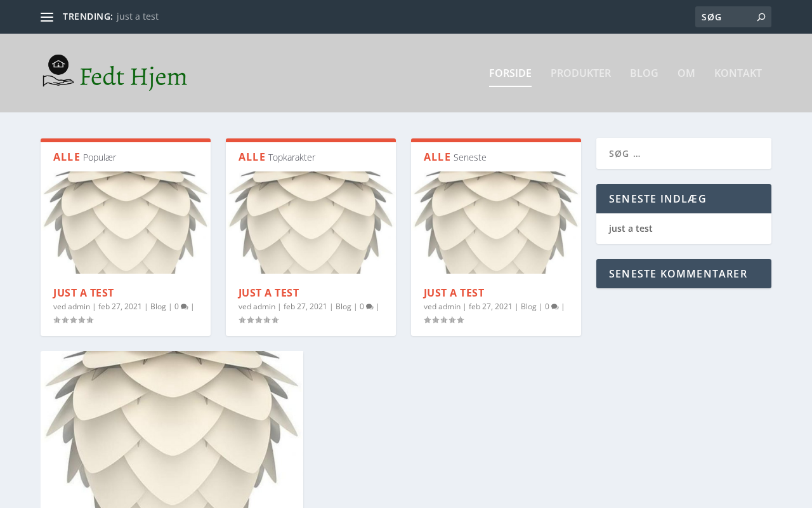Open the hamburger menu in top bar
The height and width of the screenshot is (508, 812).
pyautogui.click(x=47, y=17)
